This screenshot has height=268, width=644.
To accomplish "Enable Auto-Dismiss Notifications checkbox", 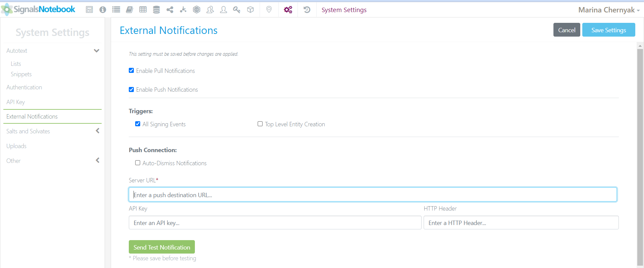I will pos(138,163).
